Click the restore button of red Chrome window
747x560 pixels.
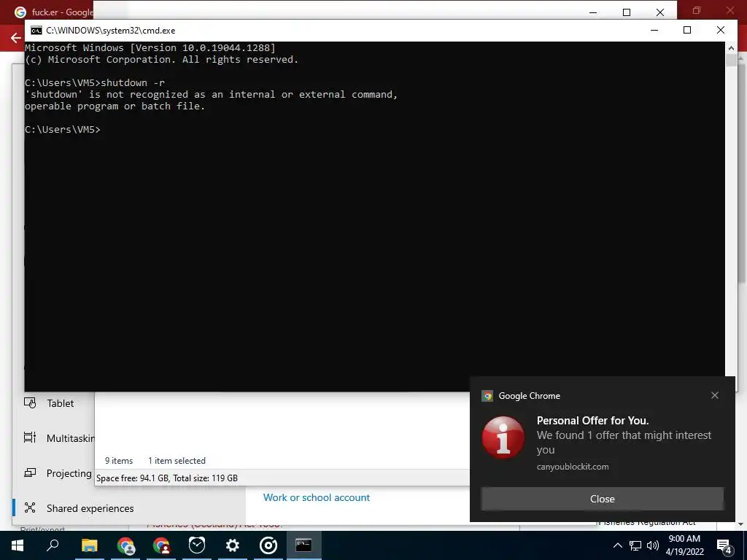(697, 10)
